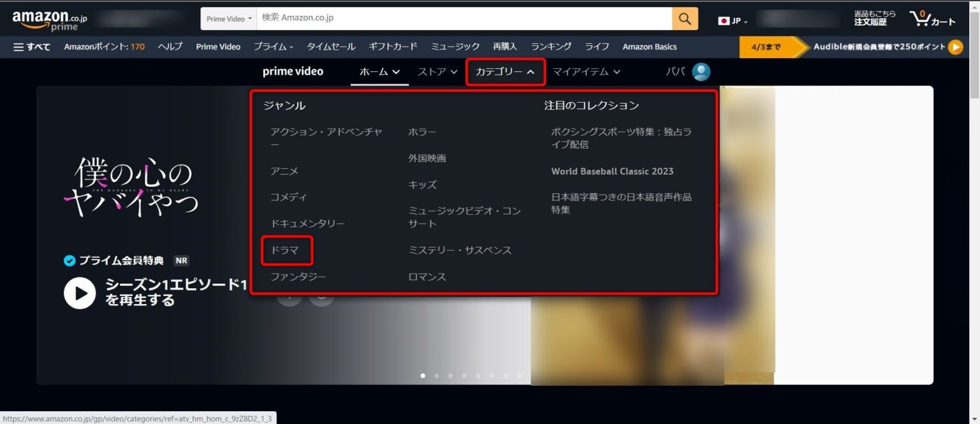Click the Audible 250ポイント promotion arrow icon
The height and width of the screenshot is (424, 980).
(x=955, y=46)
